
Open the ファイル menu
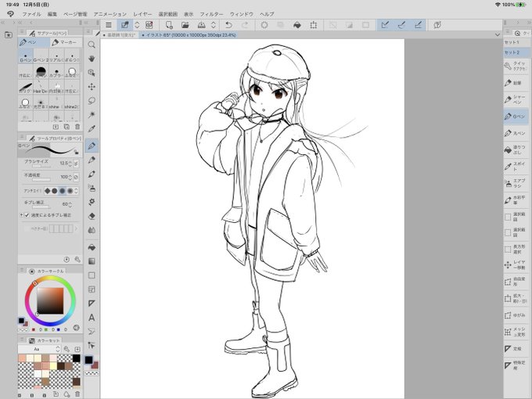tap(31, 14)
